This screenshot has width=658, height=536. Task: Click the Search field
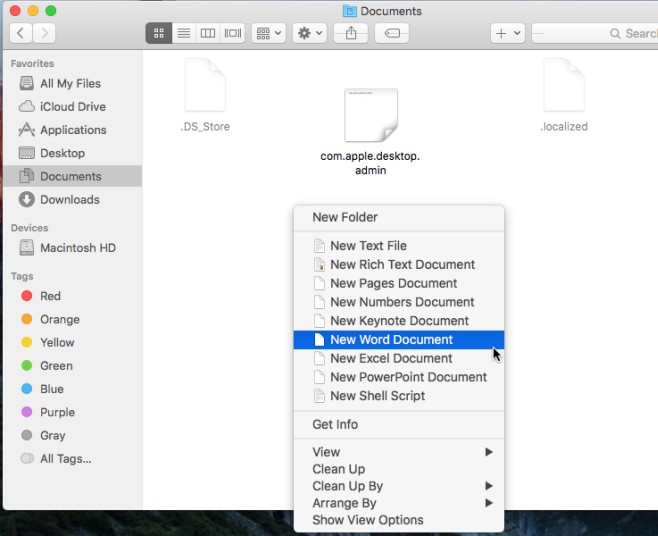tap(595, 33)
